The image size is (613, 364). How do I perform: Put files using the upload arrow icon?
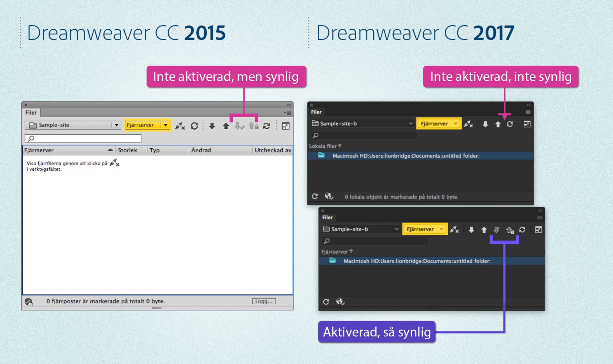226,126
